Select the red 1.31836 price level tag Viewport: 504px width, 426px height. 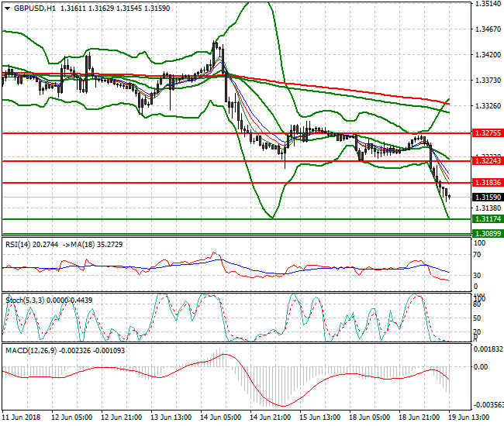487,183
